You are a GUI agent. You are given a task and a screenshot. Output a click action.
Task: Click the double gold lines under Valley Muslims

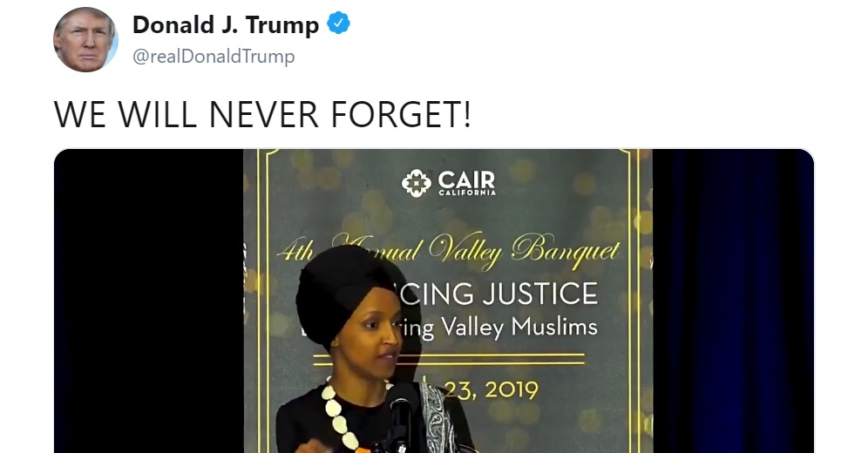pos(449,359)
